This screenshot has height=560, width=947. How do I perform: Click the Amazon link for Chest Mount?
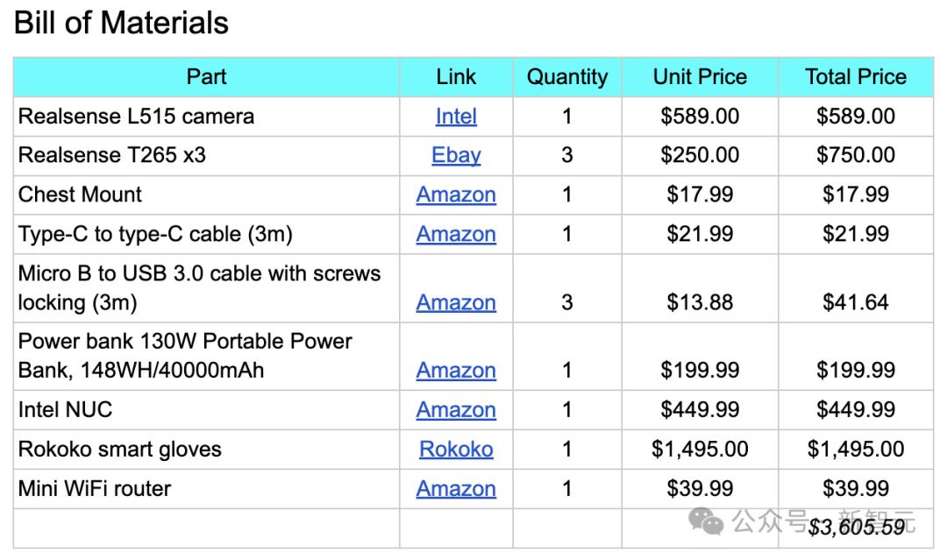(456, 195)
